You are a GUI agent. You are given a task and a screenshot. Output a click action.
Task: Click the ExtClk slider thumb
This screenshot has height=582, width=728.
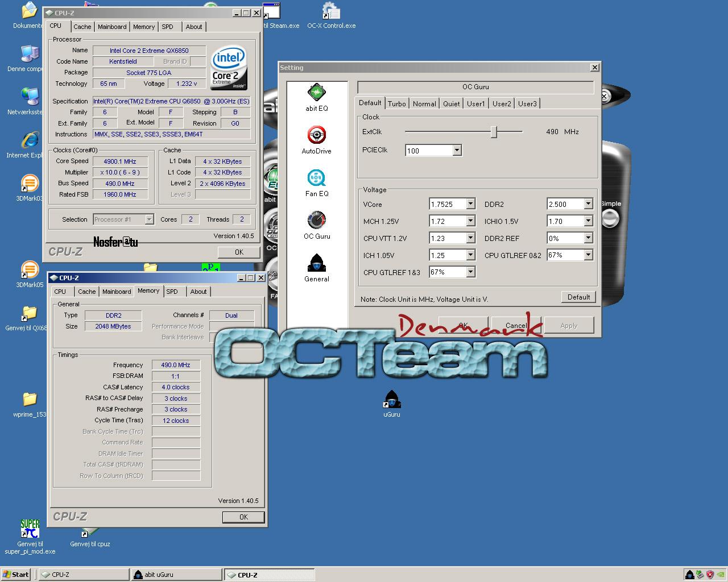tap(494, 132)
